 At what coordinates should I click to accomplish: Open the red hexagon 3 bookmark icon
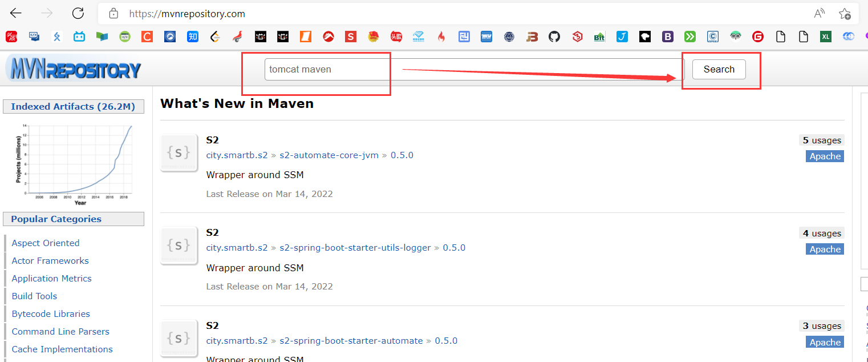click(x=577, y=37)
